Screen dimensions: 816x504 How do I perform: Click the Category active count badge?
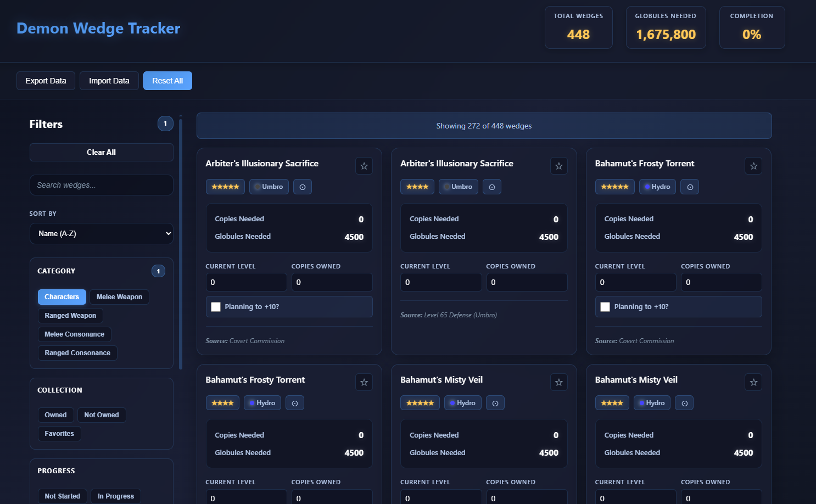(158, 271)
